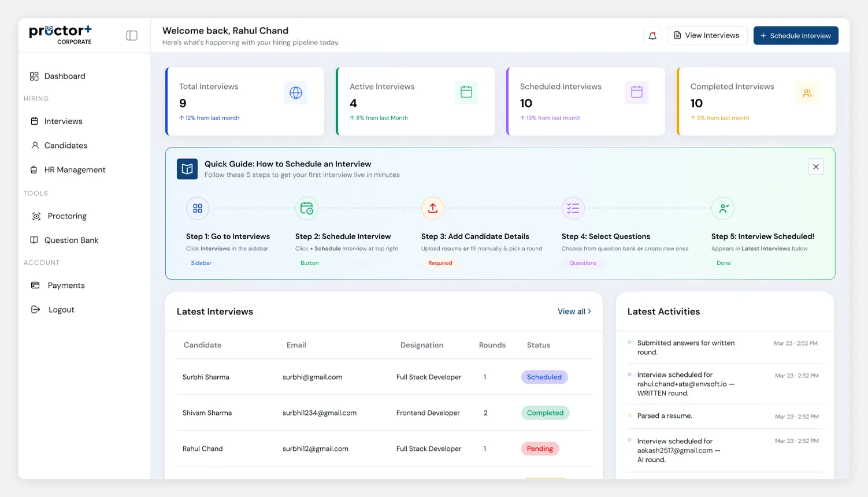Click the Candidates person icon
The height and width of the screenshot is (497, 868).
(x=35, y=146)
